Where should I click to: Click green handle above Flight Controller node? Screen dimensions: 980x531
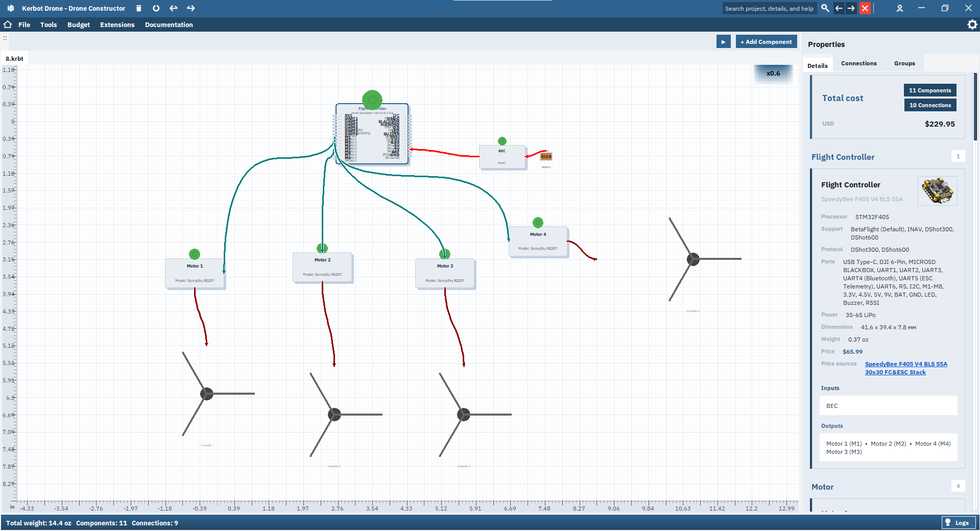point(372,100)
